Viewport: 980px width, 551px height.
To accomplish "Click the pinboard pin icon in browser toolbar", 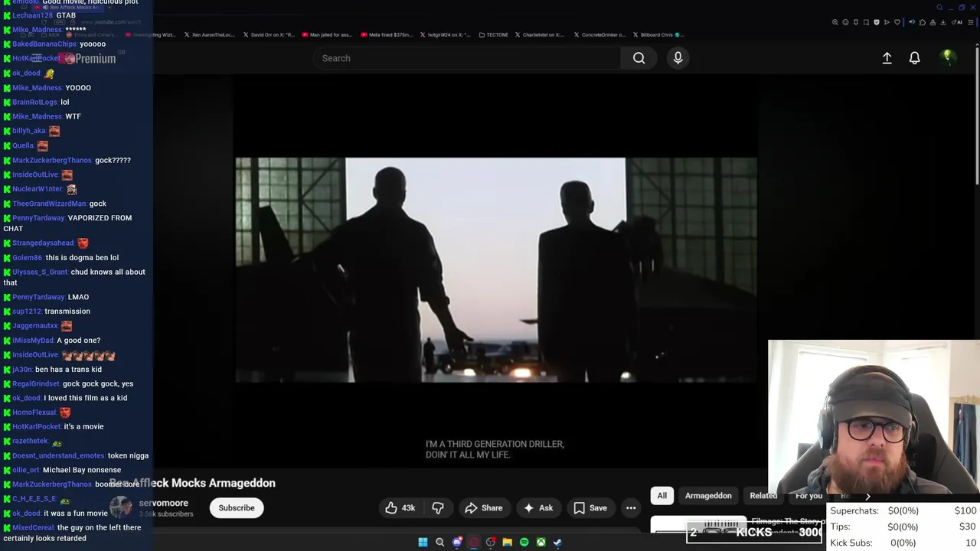I will [x=856, y=22].
